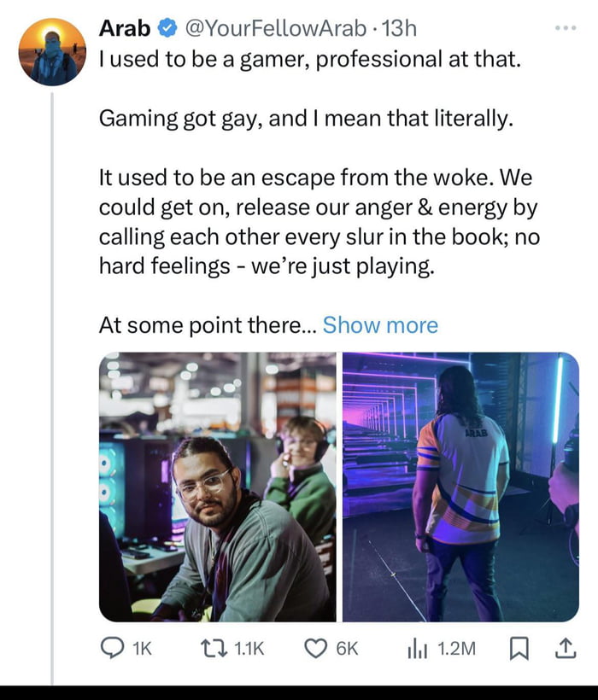This screenshot has width=598, height=700.
Task: Bookmark this post
Action: pos(518,649)
